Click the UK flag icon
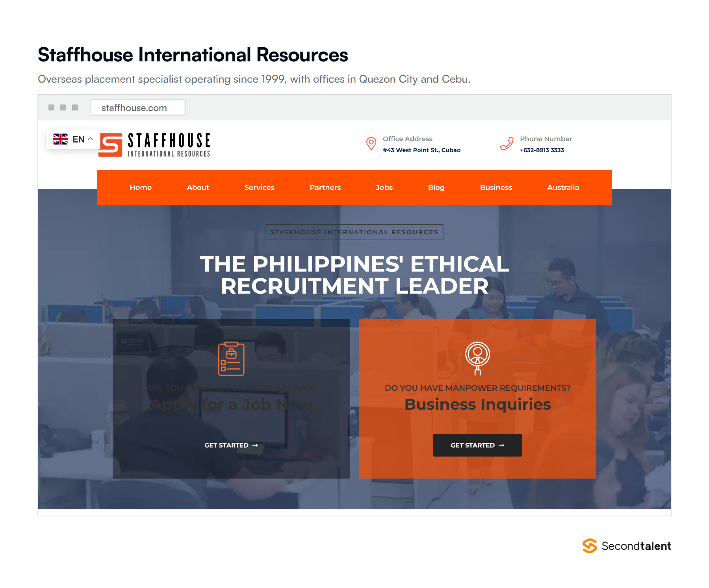The width and height of the screenshot is (709, 588). click(x=60, y=139)
